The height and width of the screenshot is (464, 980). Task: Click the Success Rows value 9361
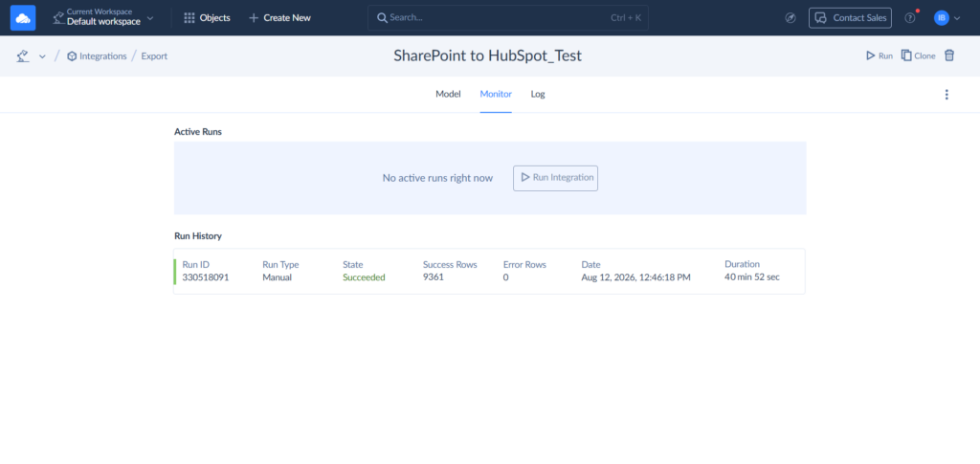pyautogui.click(x=434, y=277)
